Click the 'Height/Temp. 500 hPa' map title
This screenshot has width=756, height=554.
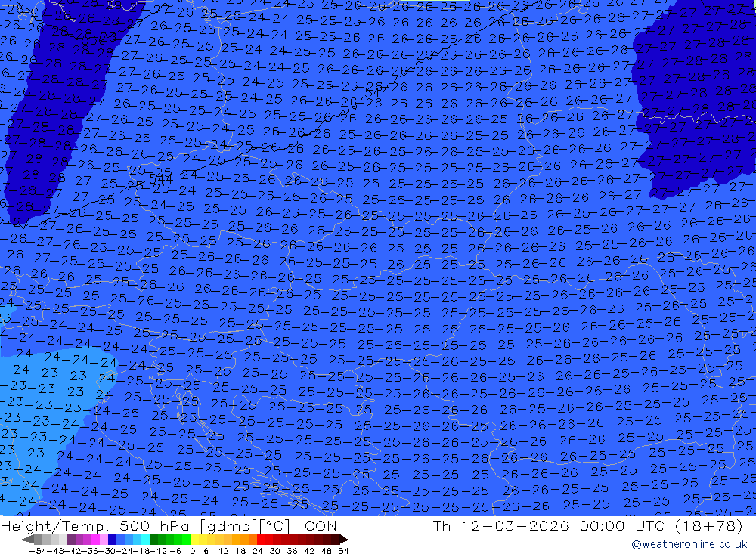pyautogui.click(x=95, y=526)
